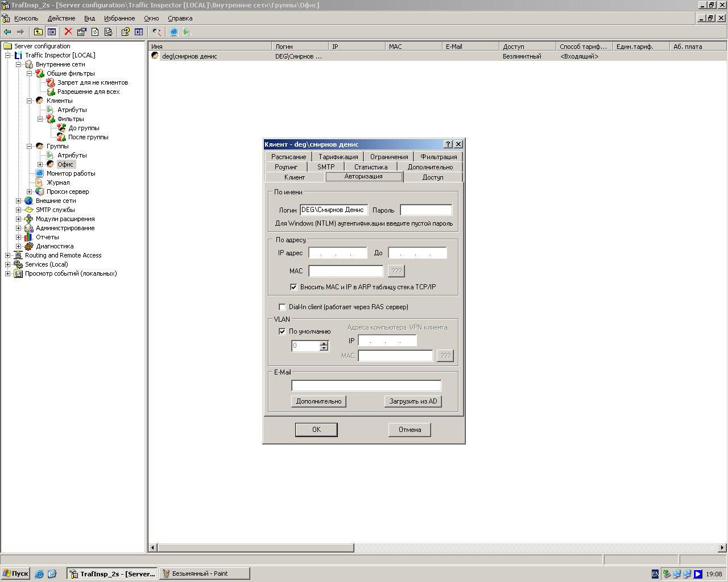Open the 'Консоль' menu
728x582 pixels.
click(26, 18)
